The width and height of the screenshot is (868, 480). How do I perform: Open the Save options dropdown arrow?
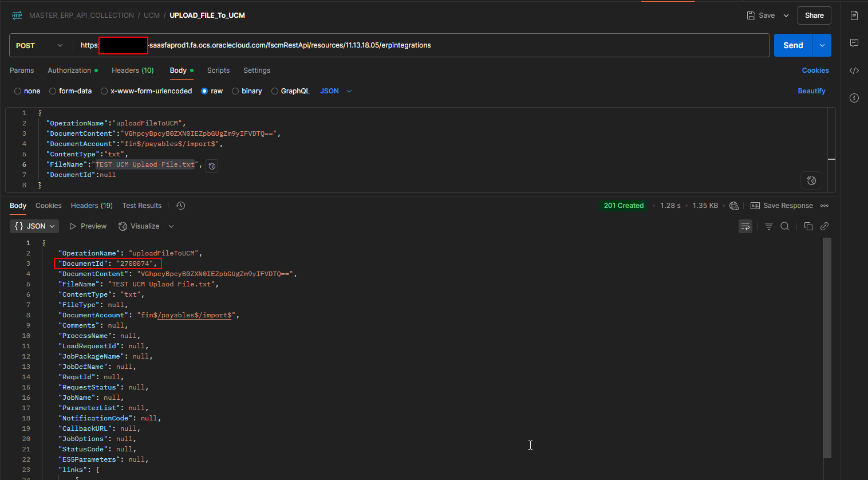[786, 15]
